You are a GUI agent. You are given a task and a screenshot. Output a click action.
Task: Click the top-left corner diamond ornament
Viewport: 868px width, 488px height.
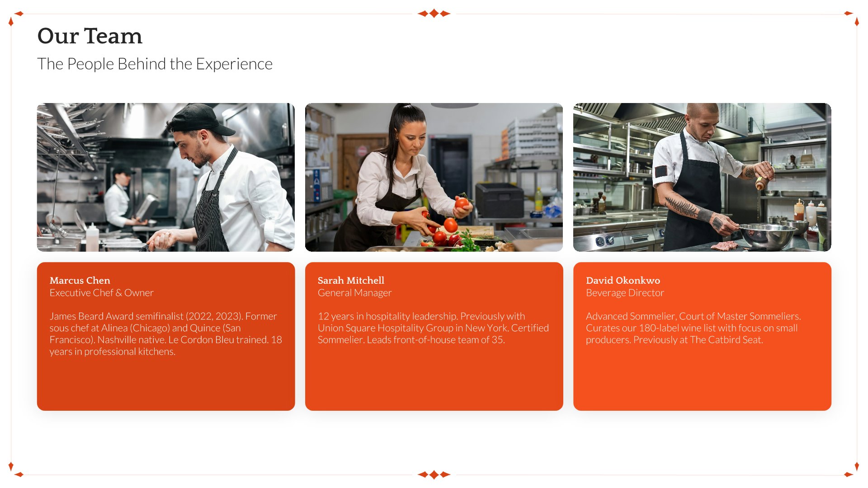(x=16, y=18)
